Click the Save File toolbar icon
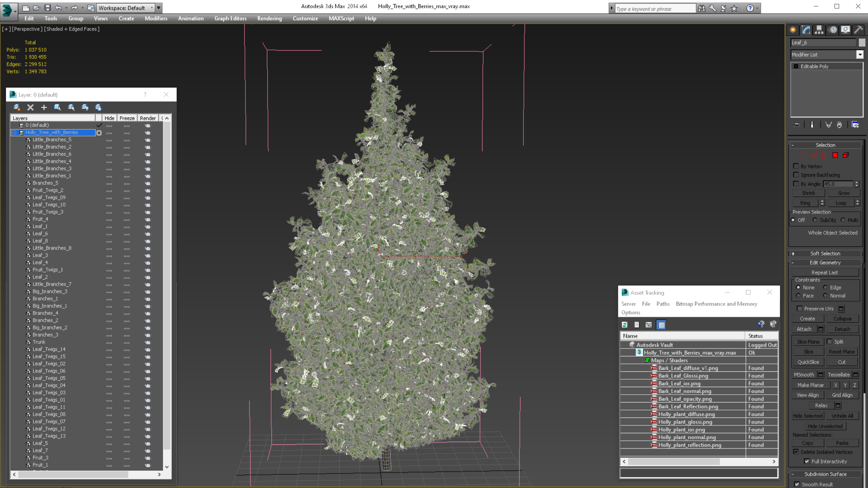Viewport: 868px width, 488px height. [x=48, y=8]
